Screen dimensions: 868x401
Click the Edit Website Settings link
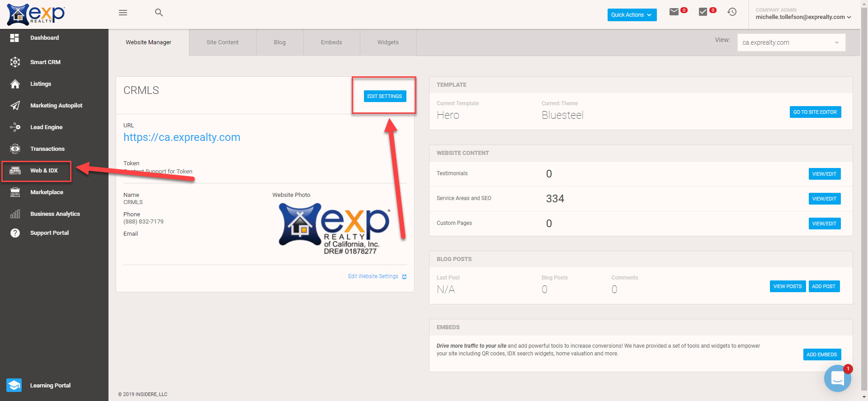click(x=373, y=276)
